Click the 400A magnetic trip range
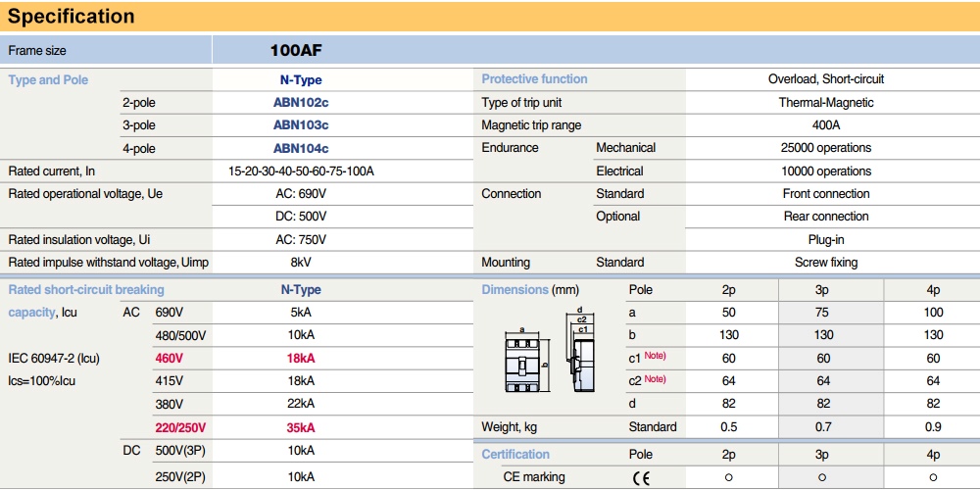 [x=825, y=125]
